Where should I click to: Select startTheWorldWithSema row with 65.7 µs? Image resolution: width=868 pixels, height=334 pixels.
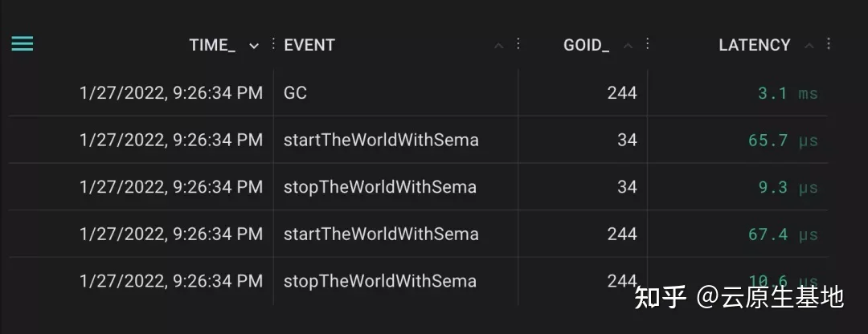pos(418,140)
